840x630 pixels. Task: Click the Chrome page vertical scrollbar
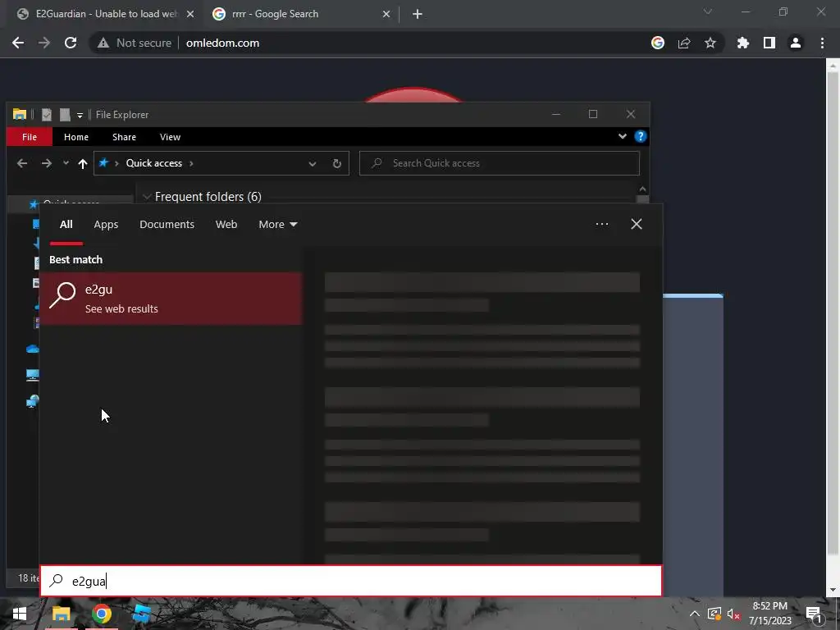click(x=832, y=313)
